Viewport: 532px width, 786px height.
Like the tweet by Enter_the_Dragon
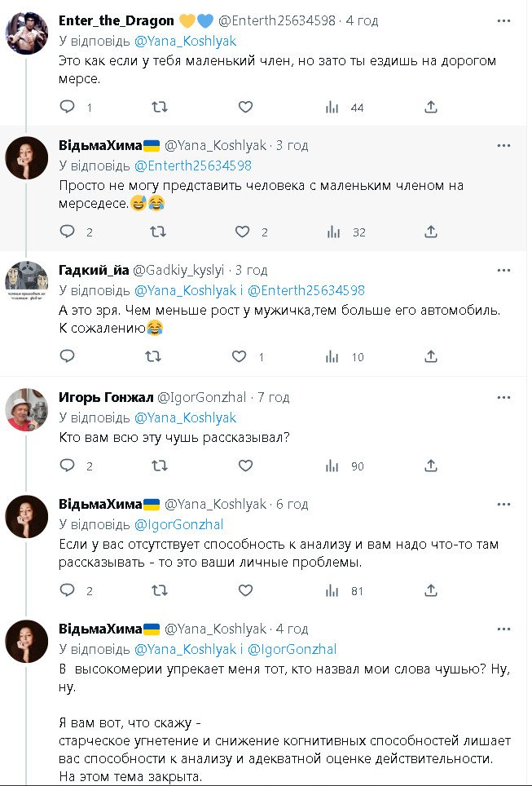[245, 107]
